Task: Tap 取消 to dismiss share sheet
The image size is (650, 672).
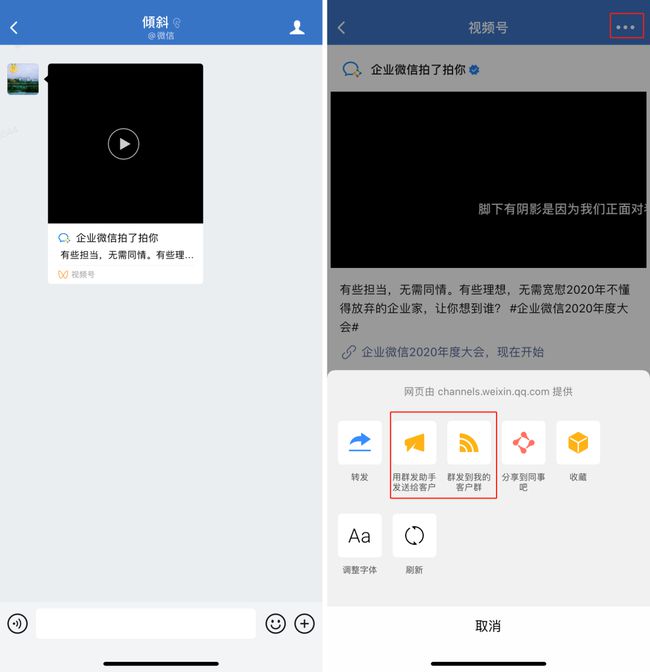Action: coord(488,626)
